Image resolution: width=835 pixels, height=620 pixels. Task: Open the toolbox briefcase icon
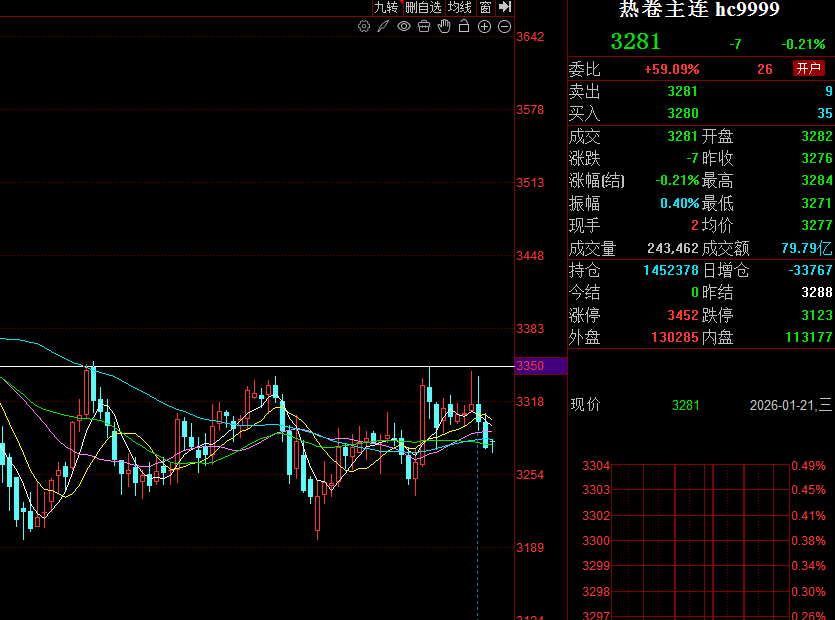[x=424, y=27]
